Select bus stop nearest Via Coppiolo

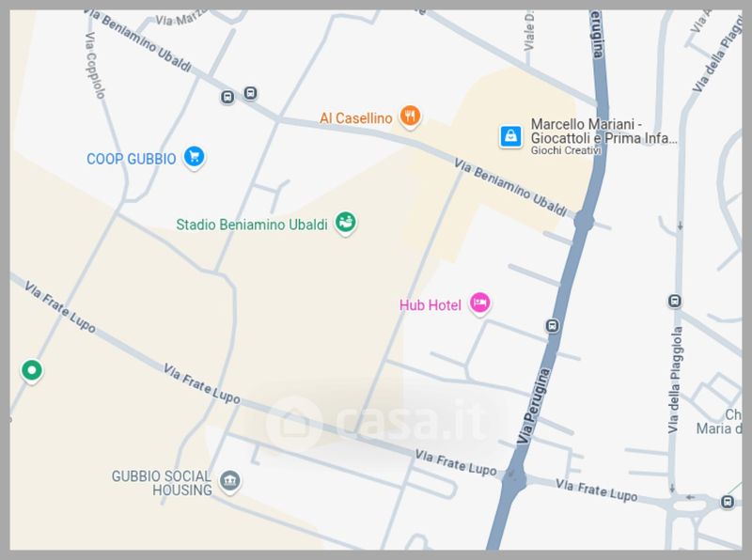pos(227,98)
